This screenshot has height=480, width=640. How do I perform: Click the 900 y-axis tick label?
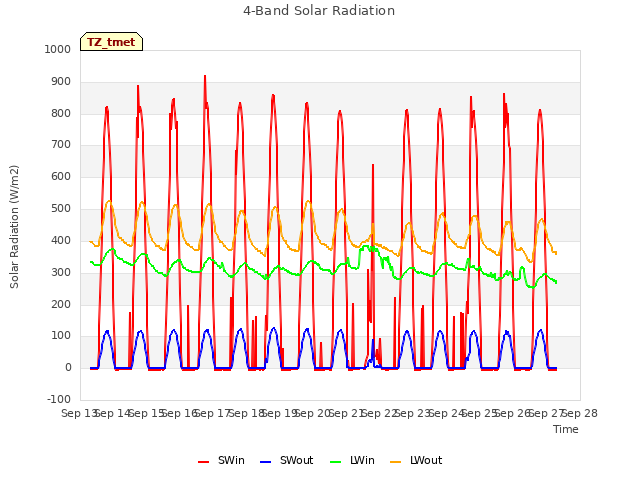(x=61, y=82)
